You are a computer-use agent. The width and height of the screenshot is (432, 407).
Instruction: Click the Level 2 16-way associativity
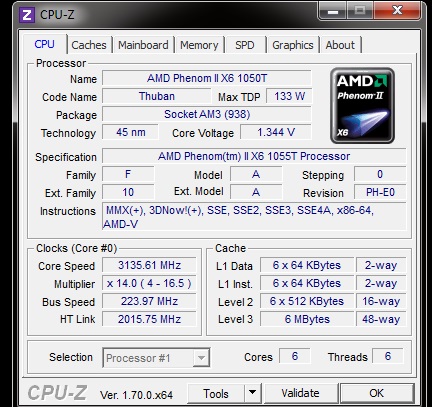(x=381, y=301)
